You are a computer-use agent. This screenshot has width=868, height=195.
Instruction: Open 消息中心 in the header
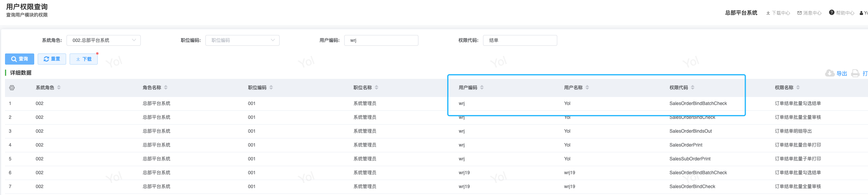point(810,13)
